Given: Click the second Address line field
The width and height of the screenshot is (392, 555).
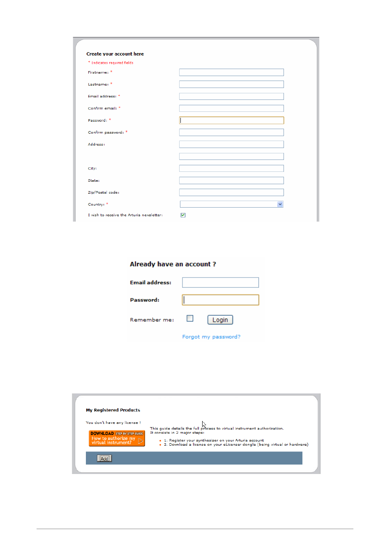Looking at the screenshot, I should tap(231, 156).
